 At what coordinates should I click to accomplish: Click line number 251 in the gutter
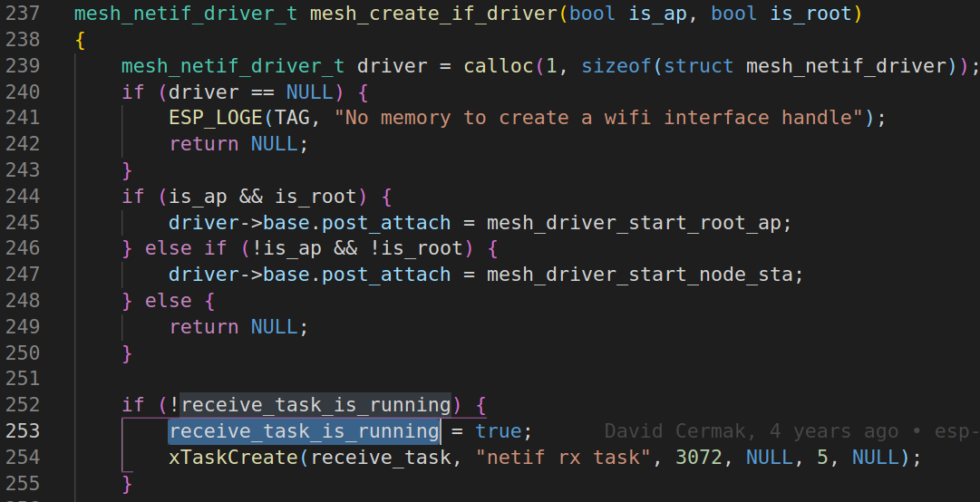pos(23,379)
